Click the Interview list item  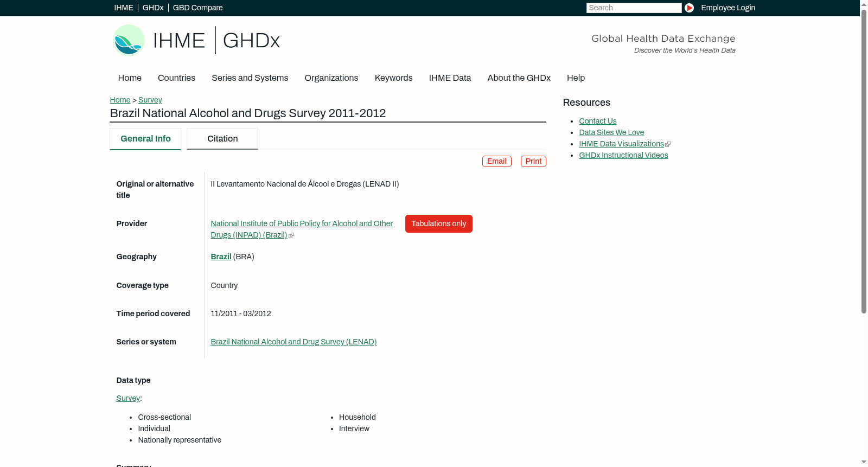click(354, 428)
